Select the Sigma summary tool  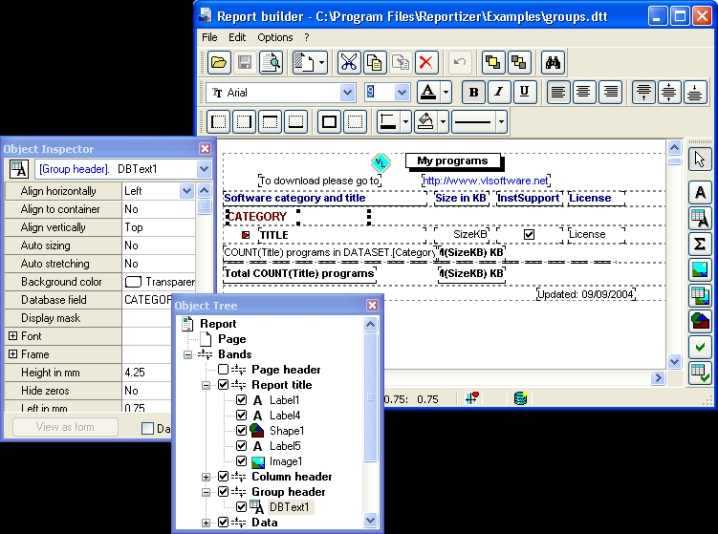click(701, 243)
